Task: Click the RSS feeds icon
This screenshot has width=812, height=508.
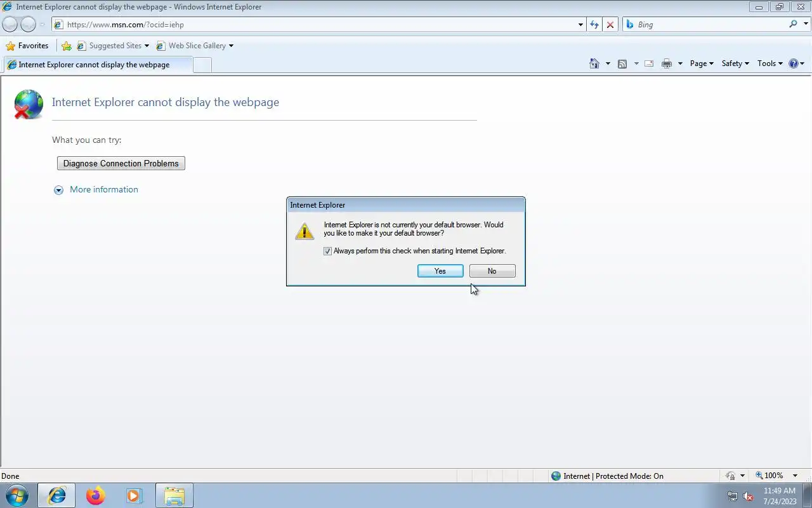Action: tap(622, 63)
